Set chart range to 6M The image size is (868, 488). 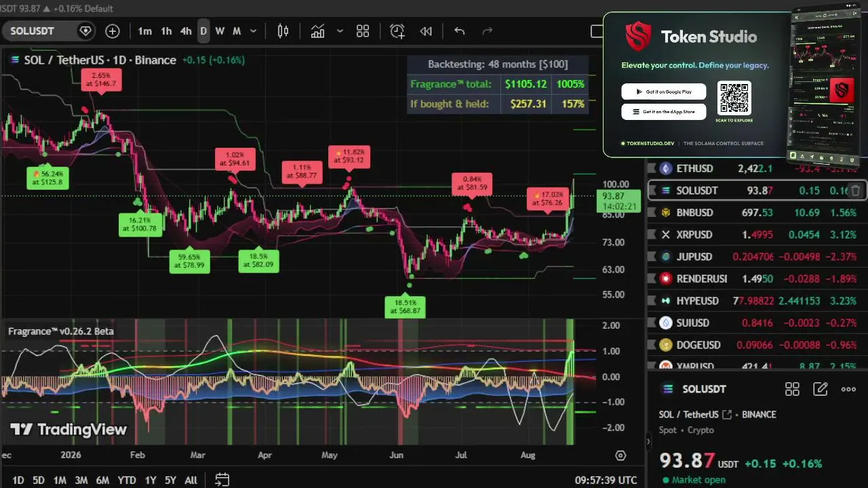(102, 480)
